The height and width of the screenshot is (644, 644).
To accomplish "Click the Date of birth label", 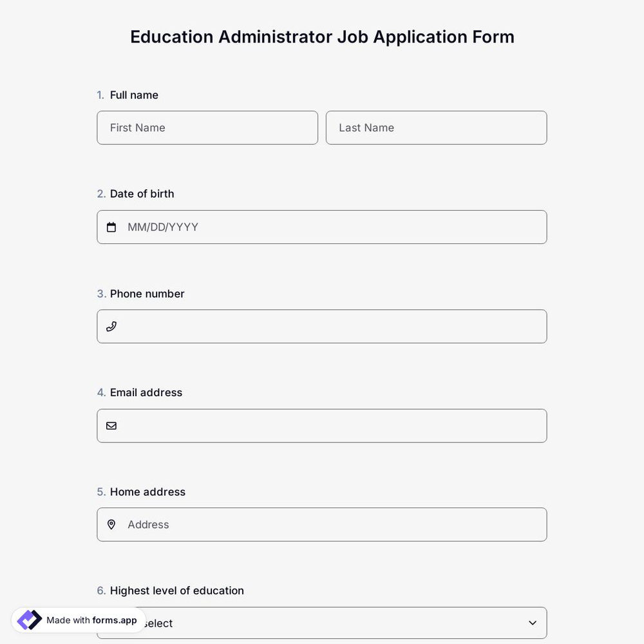I will coord(142,193).
